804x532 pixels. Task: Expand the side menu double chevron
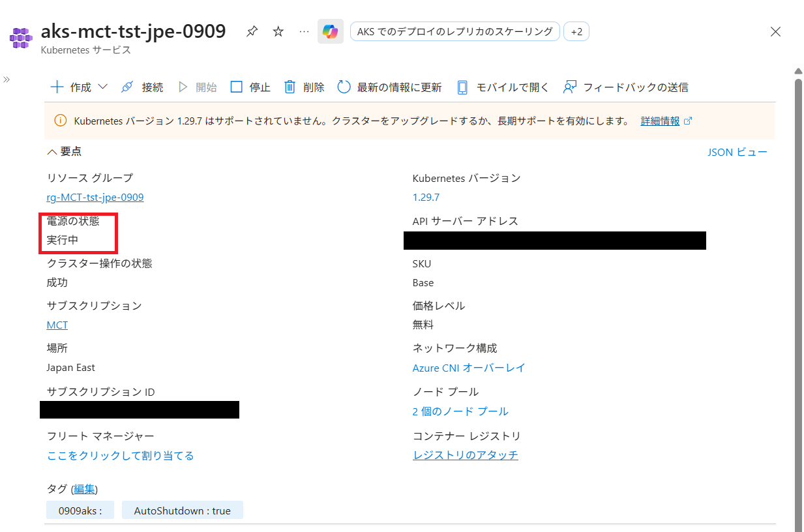(x=7, y=80)
